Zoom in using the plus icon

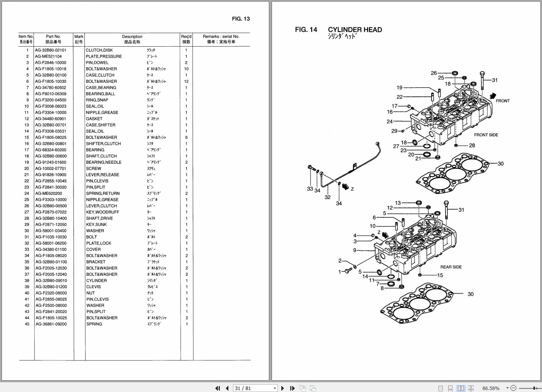tap(541, 388)
